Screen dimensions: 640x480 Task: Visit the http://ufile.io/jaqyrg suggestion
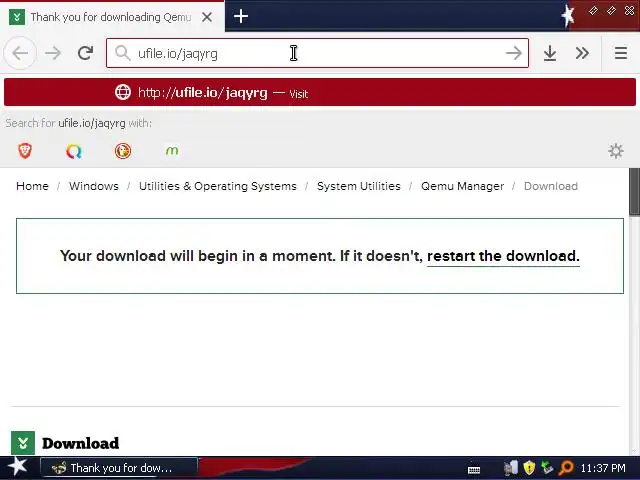(320, 93)
